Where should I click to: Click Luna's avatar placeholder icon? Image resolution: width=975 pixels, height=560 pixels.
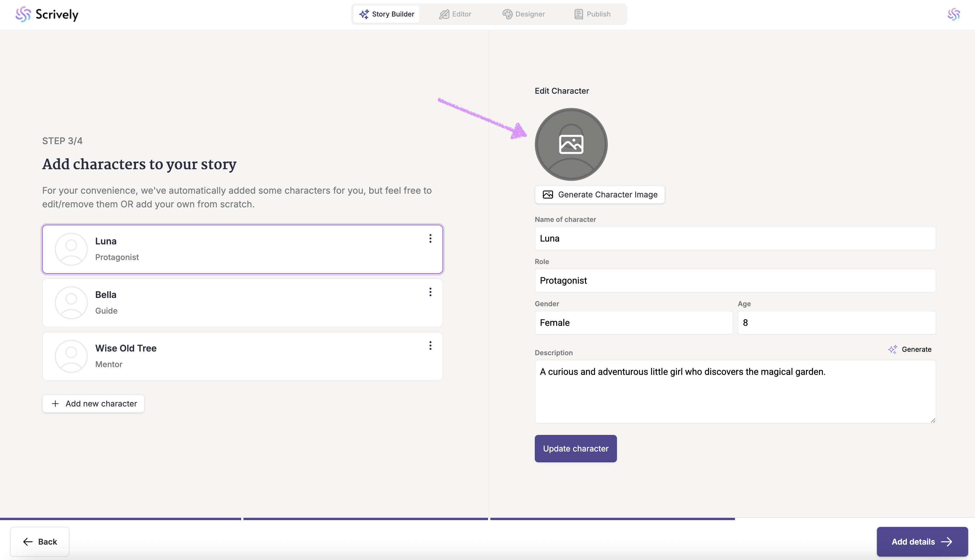point(71,249)
